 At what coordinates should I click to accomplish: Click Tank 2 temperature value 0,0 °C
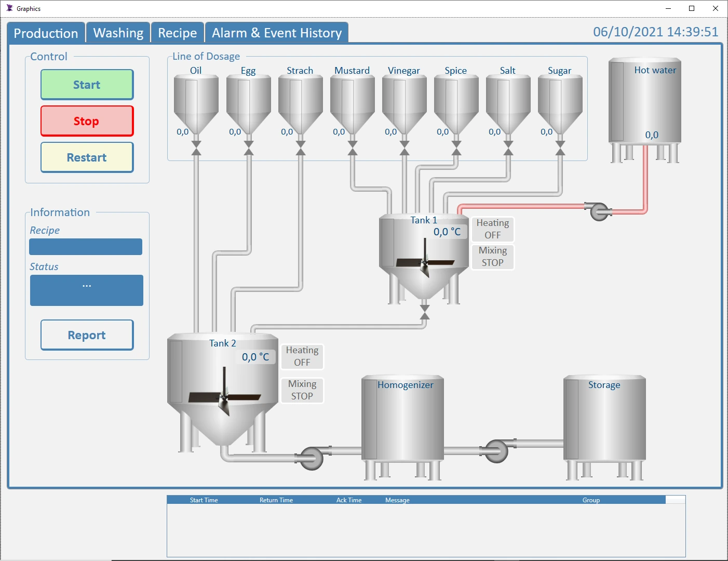pos(255,357)
